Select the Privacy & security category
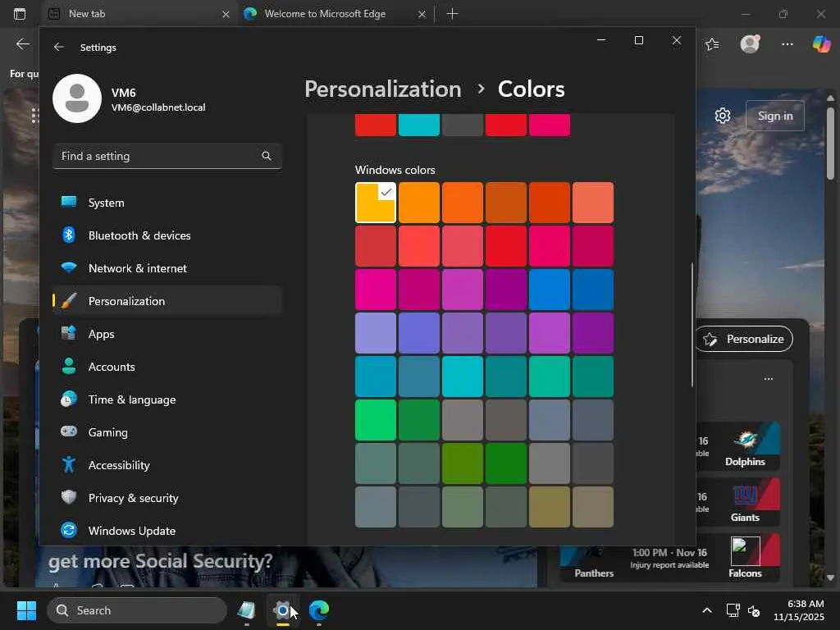Screen dimensions: 840x630 pyautogui.click(x=167, y=498)
